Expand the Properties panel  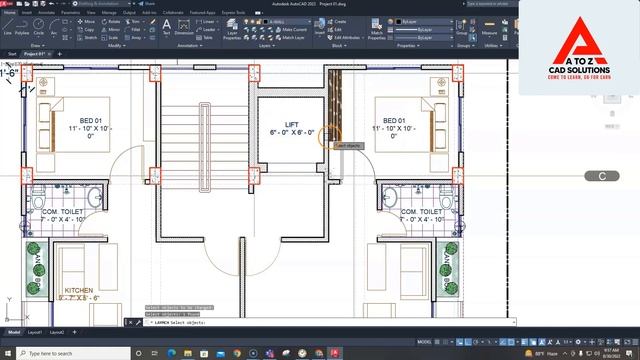[x=408, y=46]
